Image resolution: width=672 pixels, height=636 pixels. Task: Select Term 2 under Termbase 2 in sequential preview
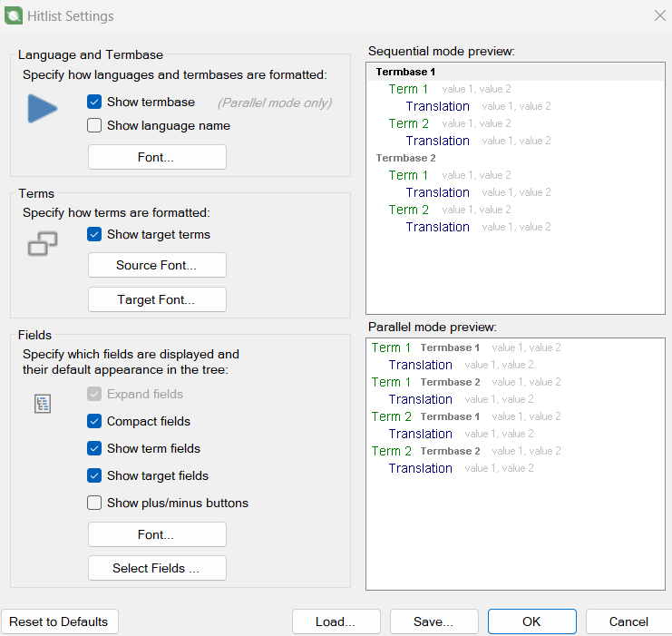click(x=408, y=210)
